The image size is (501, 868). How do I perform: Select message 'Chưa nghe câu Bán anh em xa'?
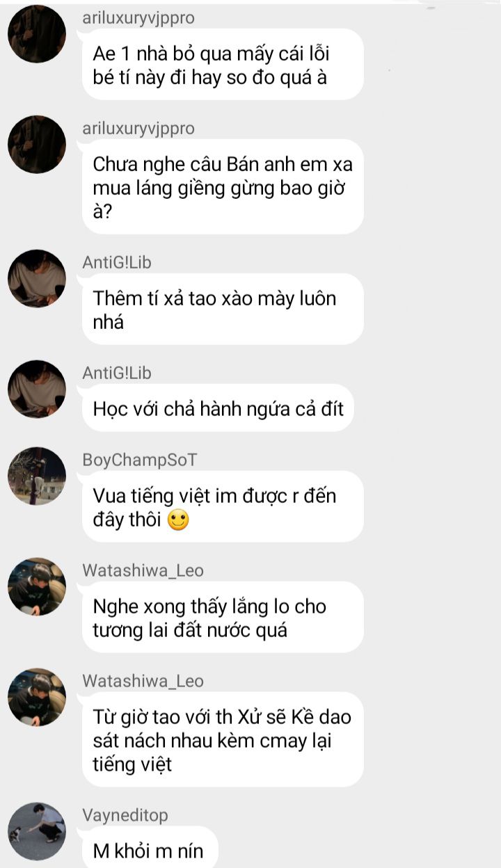(223, 186)
